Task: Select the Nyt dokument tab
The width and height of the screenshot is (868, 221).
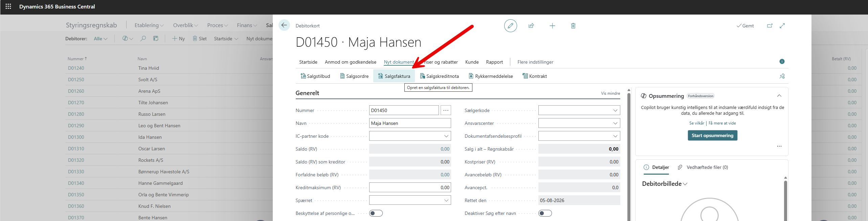Action: point(399,62)
